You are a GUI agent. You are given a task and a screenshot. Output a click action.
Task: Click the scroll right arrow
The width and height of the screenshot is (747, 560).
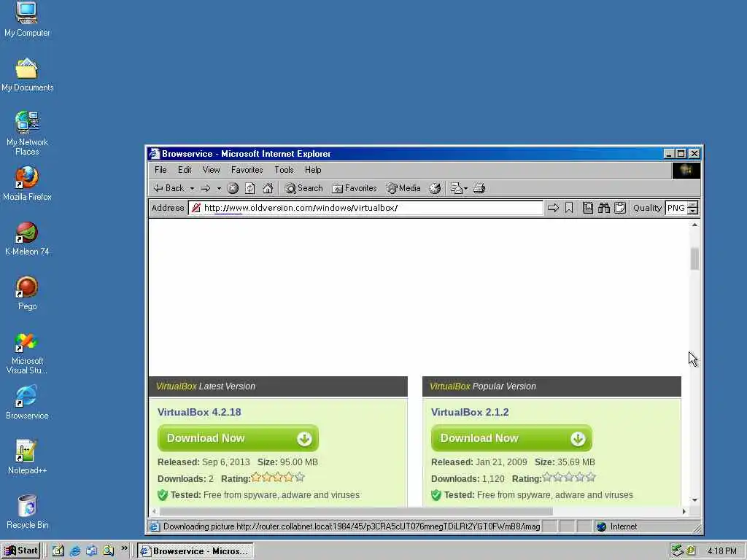click(684, 511)
